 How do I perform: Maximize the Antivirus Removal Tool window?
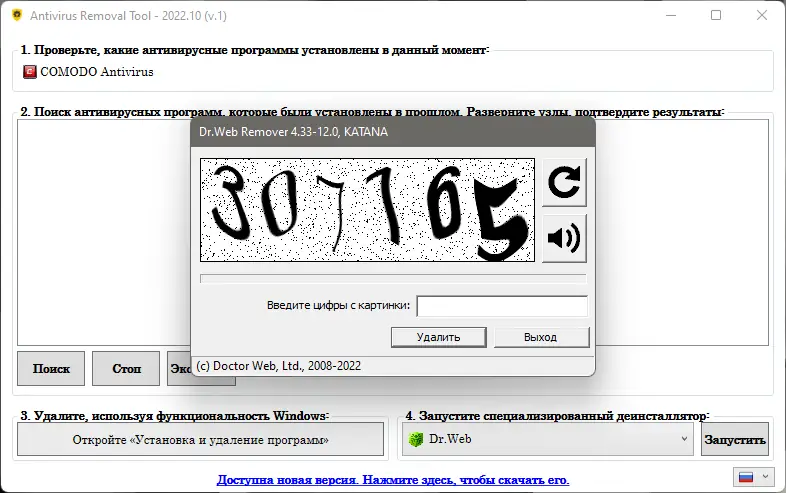tap(716, 16)
